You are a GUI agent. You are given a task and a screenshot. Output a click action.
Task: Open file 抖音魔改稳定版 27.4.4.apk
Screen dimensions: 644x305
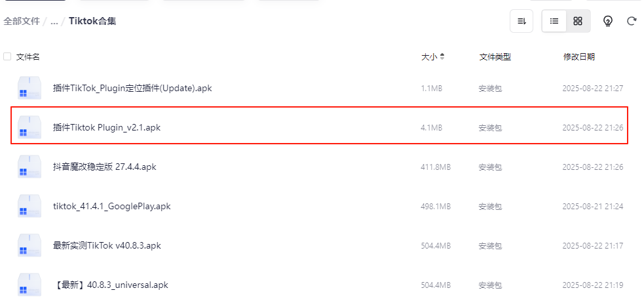104,167
